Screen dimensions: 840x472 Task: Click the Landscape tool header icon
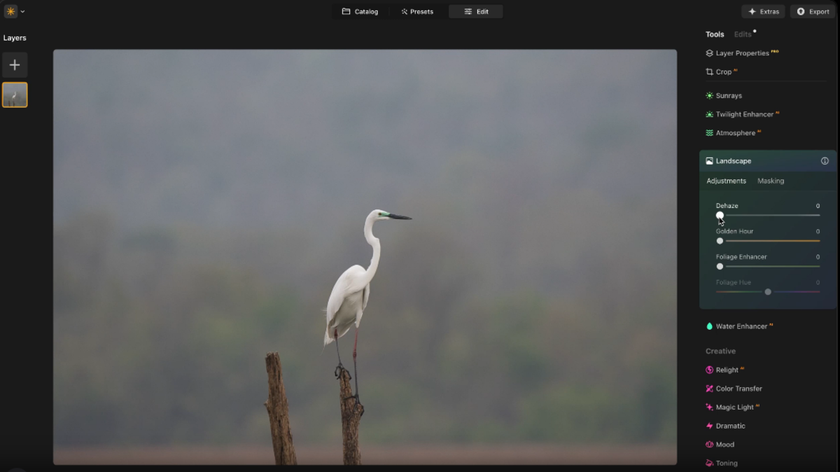point(709,161)
